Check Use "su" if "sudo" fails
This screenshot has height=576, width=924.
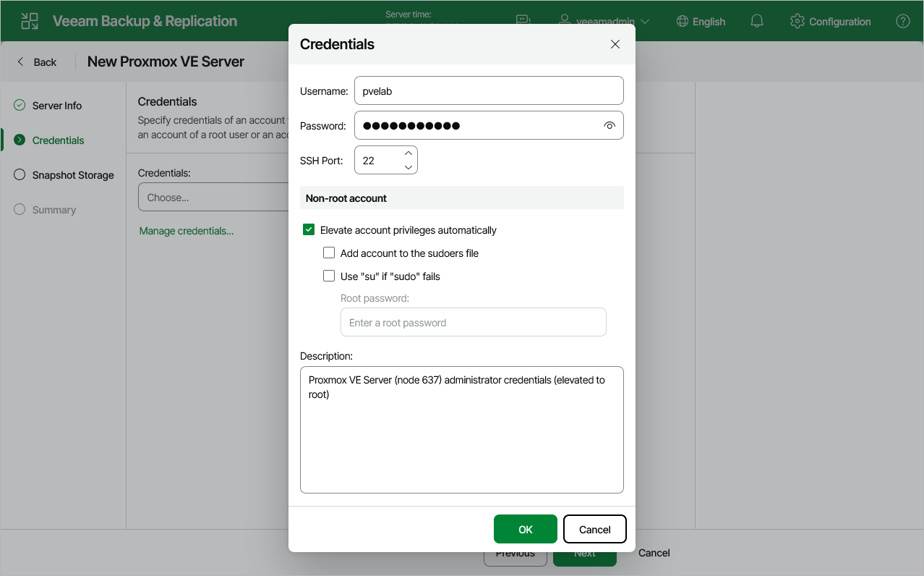(329, 276)
